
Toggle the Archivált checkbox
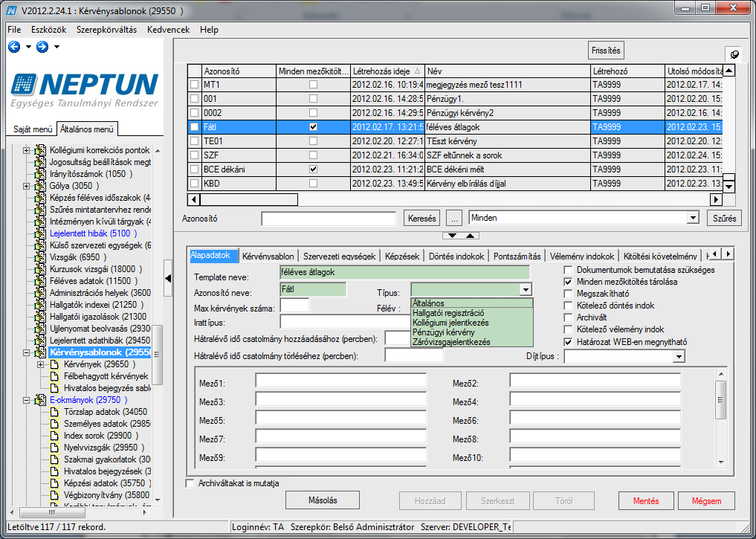click(x=568, y=317)
